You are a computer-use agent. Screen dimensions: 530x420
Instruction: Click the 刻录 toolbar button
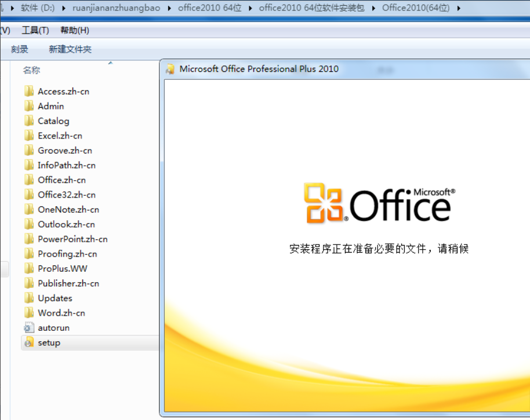click(x=19, y=49)
